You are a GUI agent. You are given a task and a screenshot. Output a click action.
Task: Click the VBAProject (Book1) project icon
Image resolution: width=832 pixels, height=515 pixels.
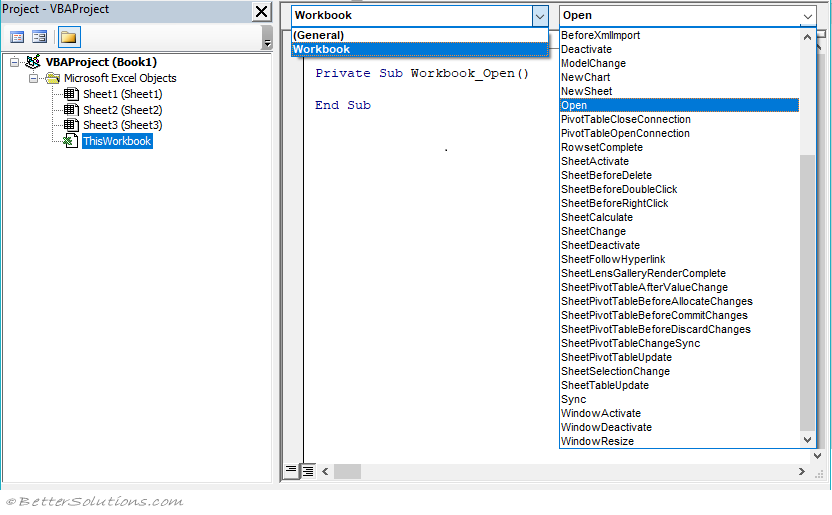(x=33, y=62)
